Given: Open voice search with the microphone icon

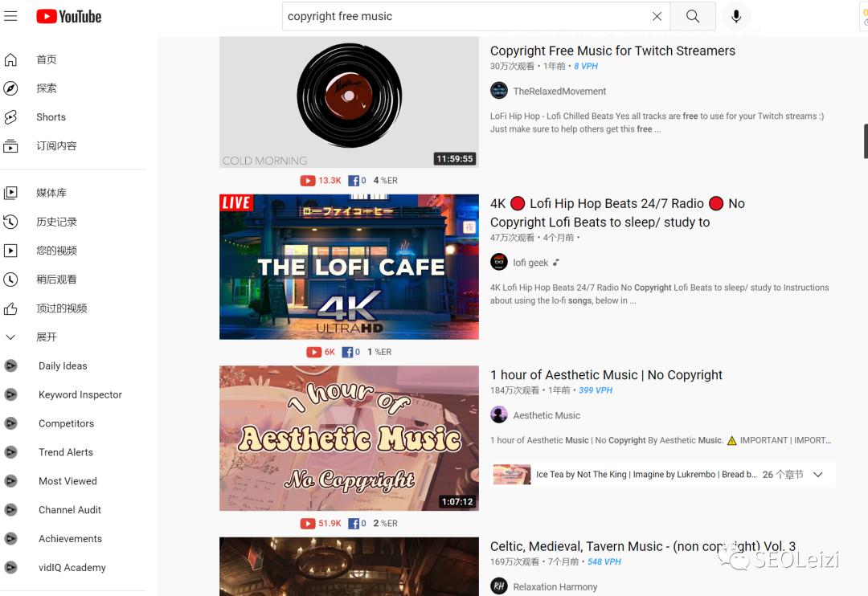Looking at the screenshot, I should coord(736,16).
